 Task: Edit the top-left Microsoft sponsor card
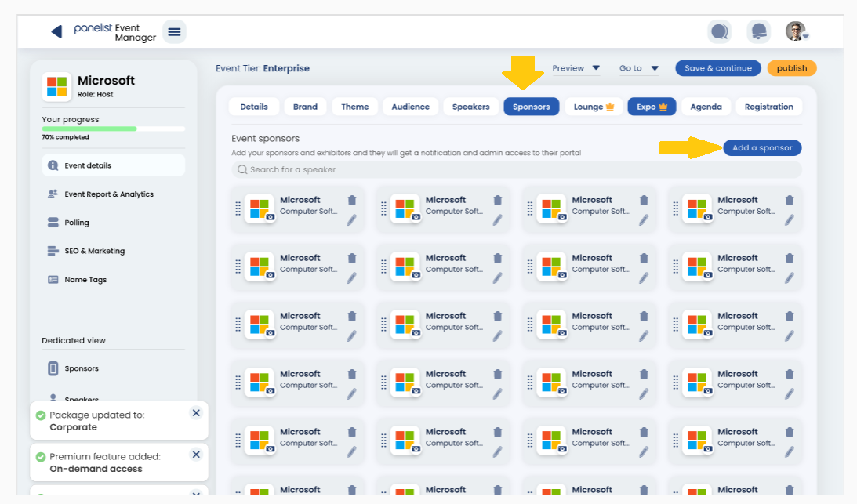click(352, 219)
